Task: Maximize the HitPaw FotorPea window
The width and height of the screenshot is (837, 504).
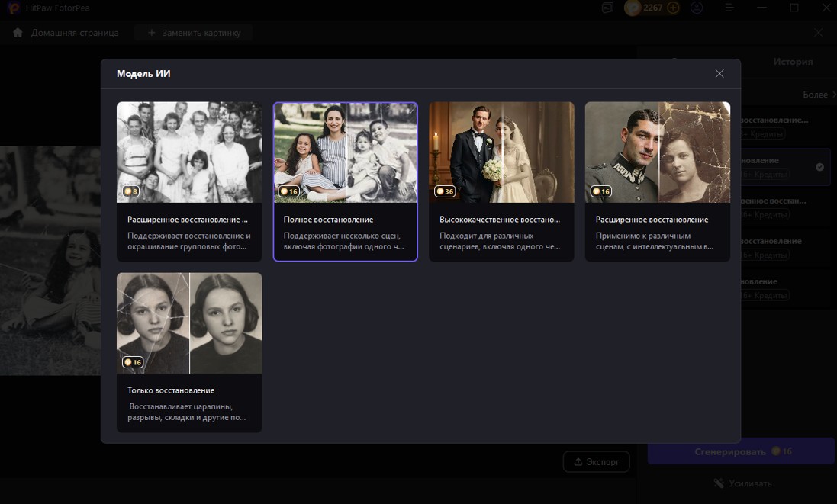Action: click(x=794, y=8)
